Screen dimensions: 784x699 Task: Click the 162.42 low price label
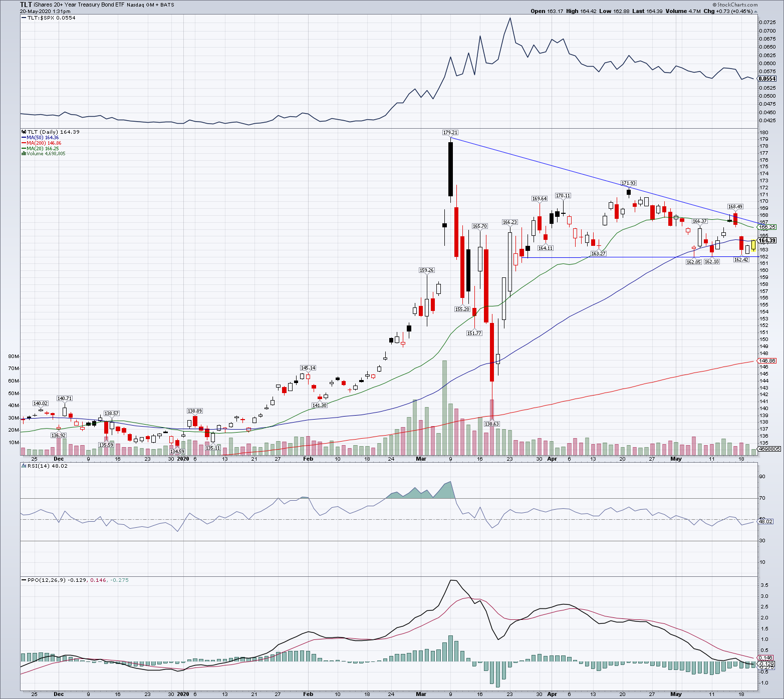tap(741, 260)
